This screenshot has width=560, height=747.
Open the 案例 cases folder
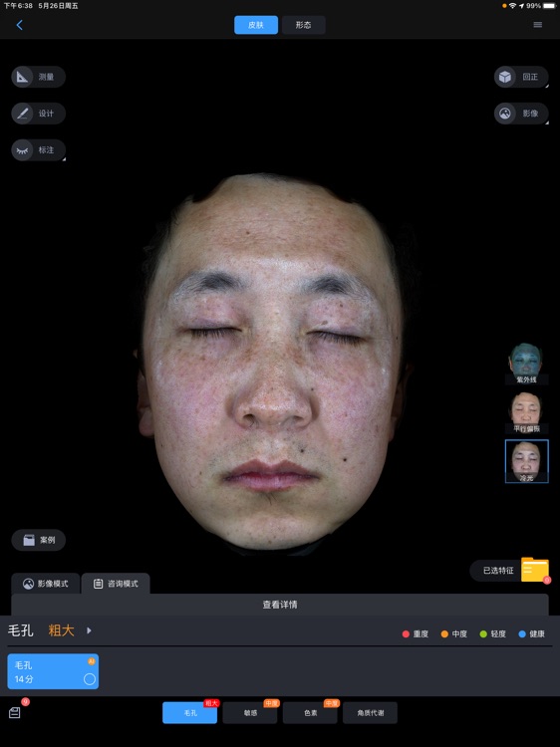38,540
